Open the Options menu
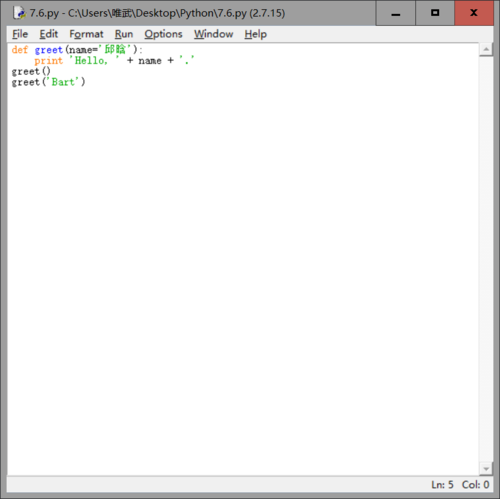Viewport: 500px width, 499px height. pyautogui.click(x=163, y=34)
